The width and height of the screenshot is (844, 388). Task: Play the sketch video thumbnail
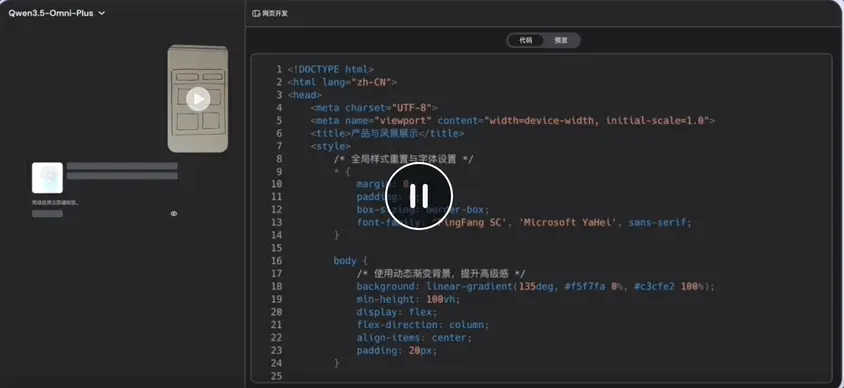point(198,99)
